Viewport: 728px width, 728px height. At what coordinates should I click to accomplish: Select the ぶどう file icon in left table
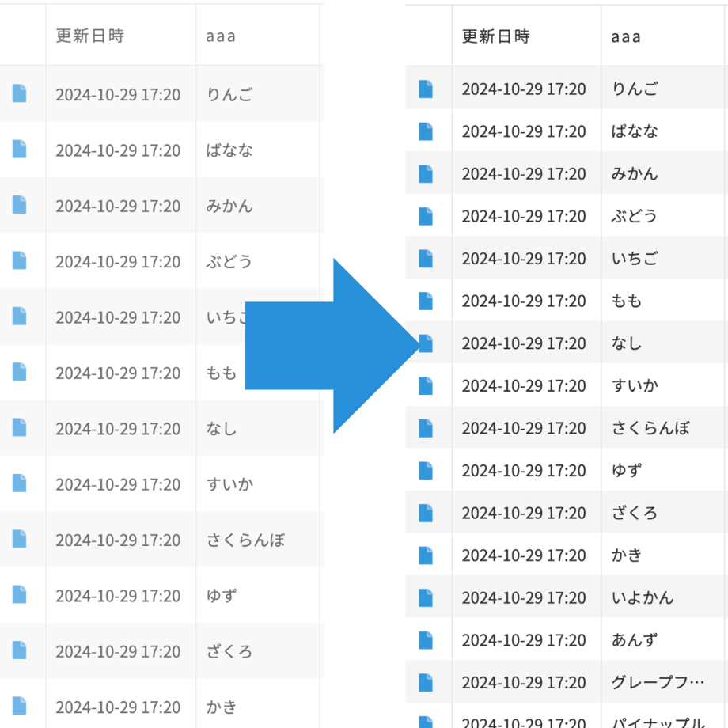pos(19,260)
